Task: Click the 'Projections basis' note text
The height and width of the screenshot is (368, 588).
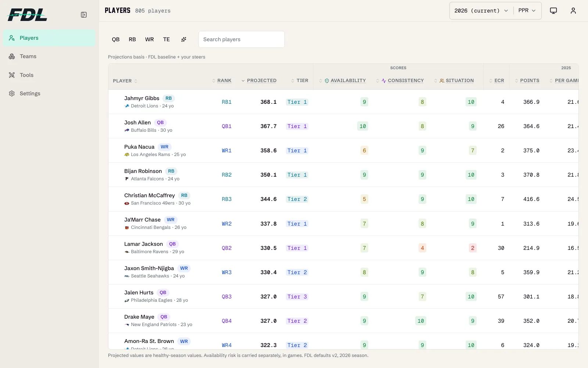Action: click(157, 57)
